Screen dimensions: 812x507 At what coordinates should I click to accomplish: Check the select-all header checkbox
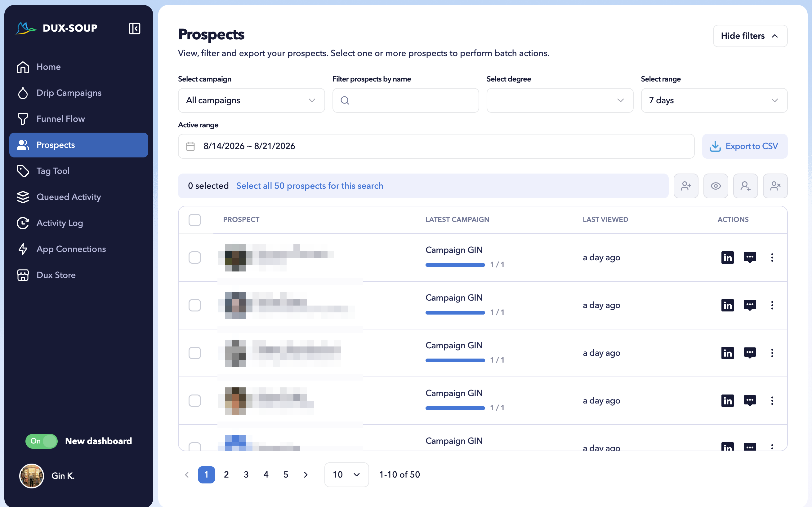[x=194, y=220]
